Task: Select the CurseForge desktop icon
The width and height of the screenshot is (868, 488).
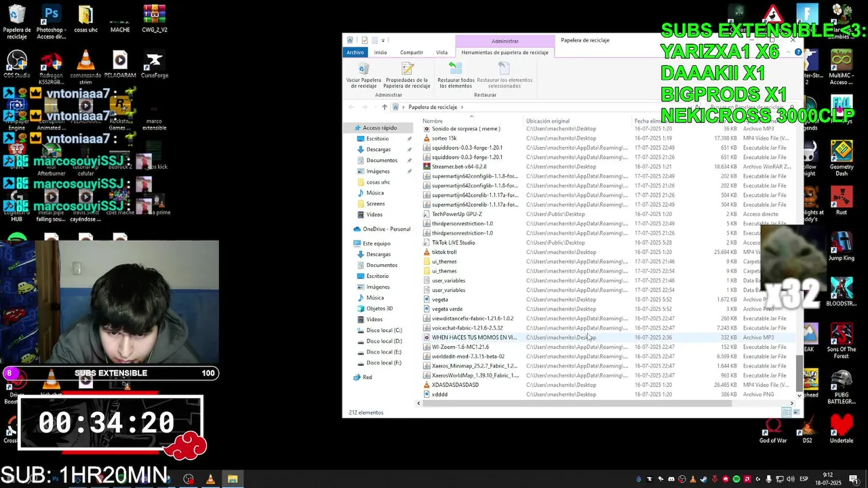Action: pyautogui.click(x=155, y=64)
